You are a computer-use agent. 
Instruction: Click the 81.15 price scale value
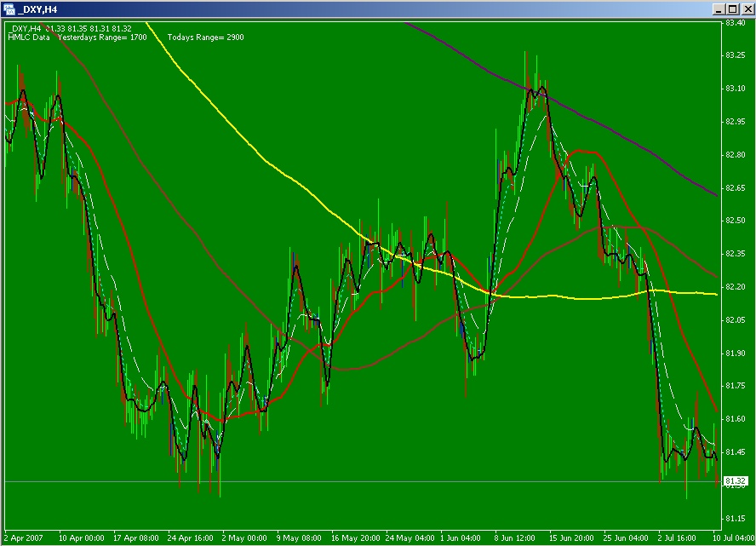click(736, 519)
